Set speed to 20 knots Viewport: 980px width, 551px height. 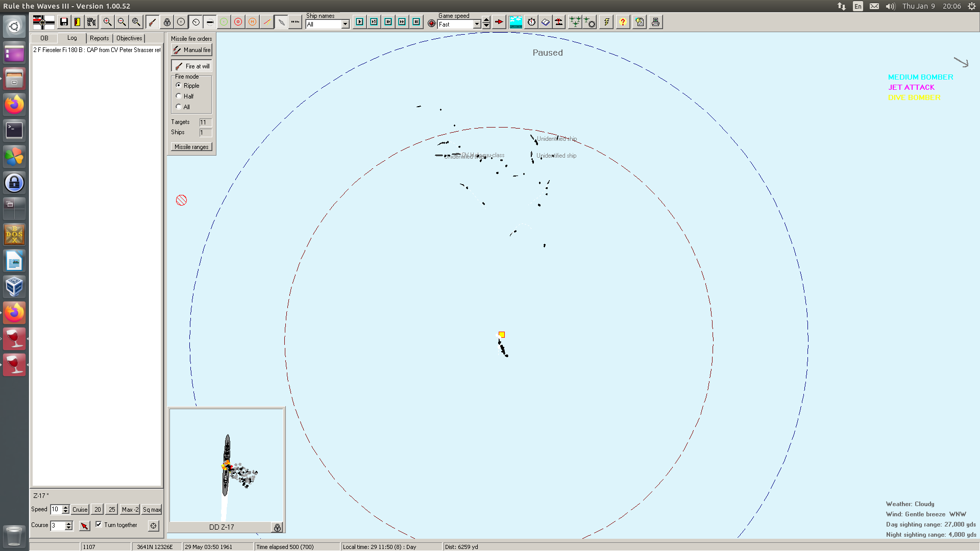pyautogui.click(x=97, y=509)
